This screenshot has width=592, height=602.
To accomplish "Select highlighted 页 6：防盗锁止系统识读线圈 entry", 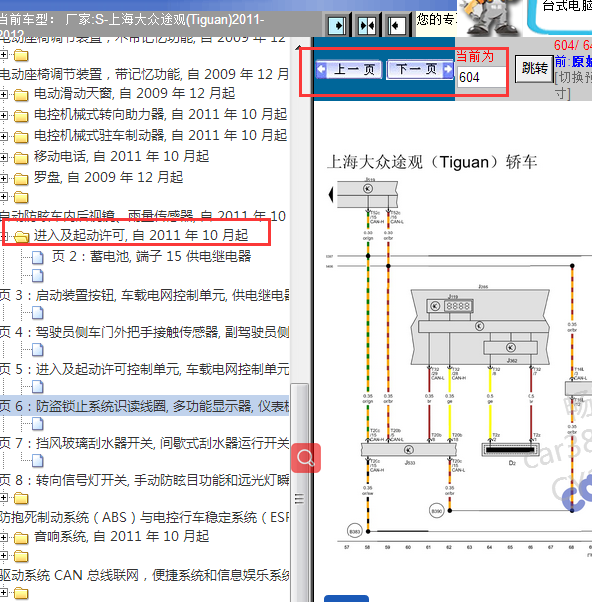I will coord(144,406).
